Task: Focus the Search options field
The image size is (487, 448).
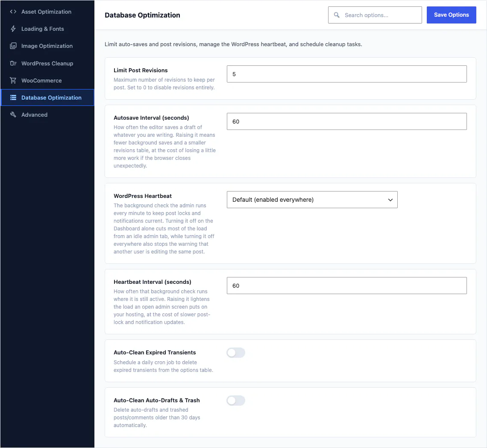Action: click(x=375, y=15)
